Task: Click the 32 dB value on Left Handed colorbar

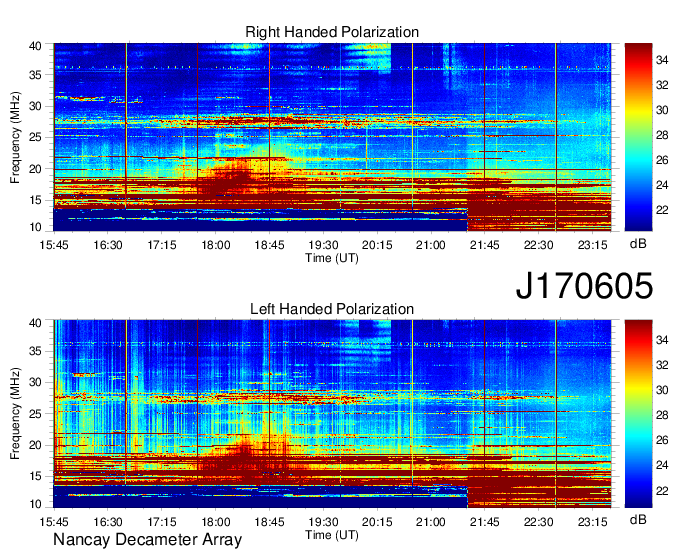Action: [x=662, y=365]
